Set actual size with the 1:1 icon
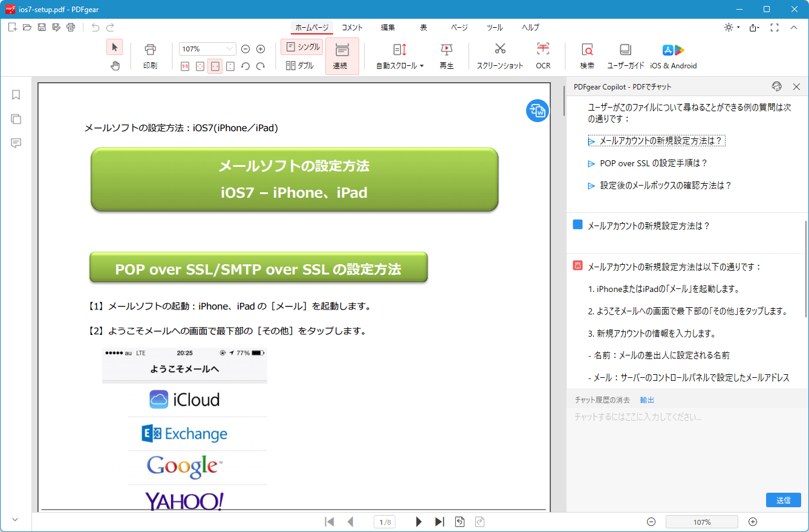 pos(185,66)
